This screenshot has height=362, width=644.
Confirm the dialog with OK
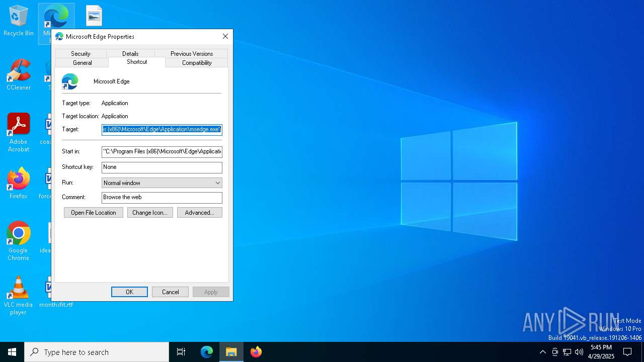pyautogui.click(x=129, y=292)
